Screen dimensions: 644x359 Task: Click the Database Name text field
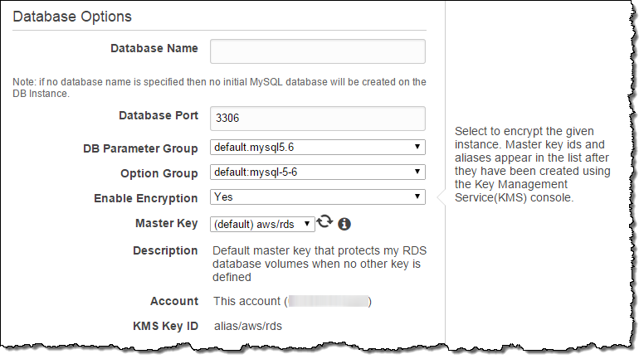coord(318,51)
